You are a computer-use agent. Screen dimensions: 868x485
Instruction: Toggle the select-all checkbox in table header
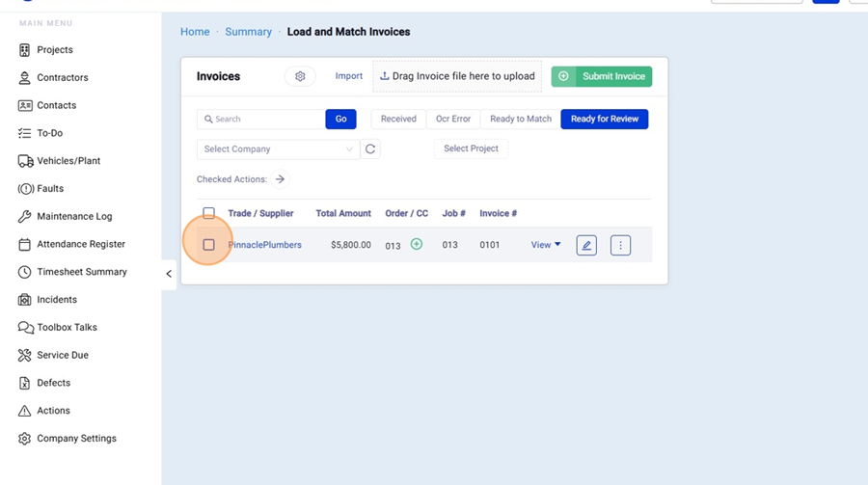tap(208, 213)
